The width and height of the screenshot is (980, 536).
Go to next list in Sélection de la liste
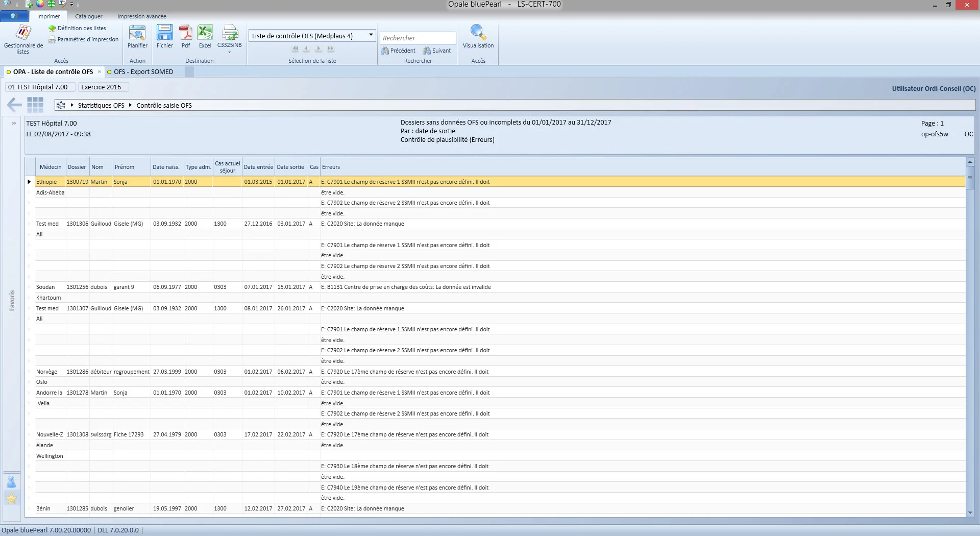[318, 49]
